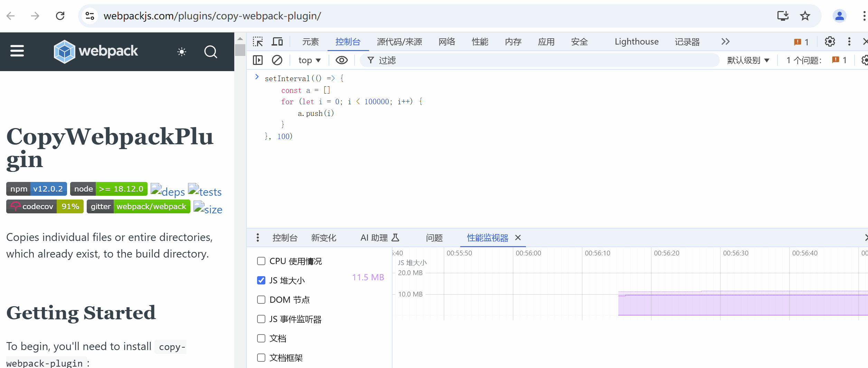The height and width of the screenshot is (368, 868).
Task: Reload the webpack plugin page
Action: coord(60,16)
